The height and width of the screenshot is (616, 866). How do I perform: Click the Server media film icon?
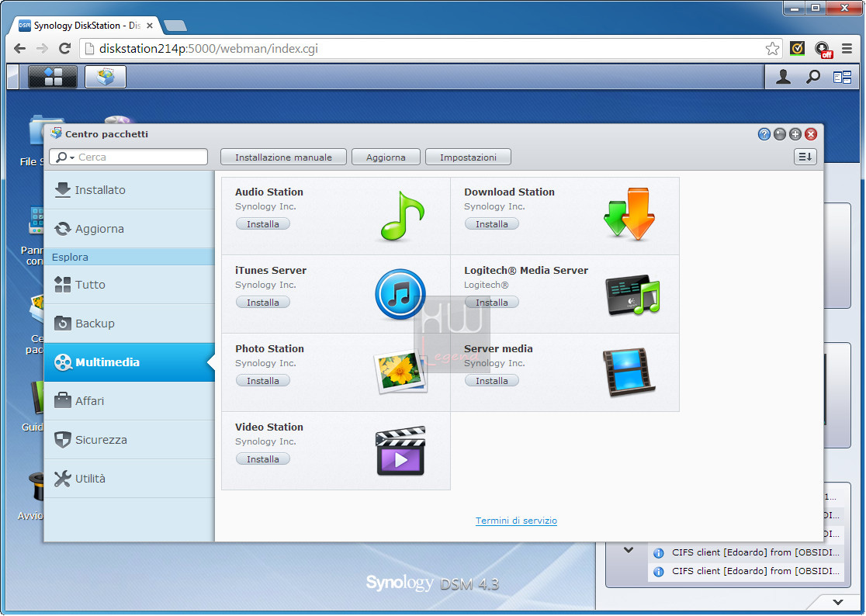point(629,372)
